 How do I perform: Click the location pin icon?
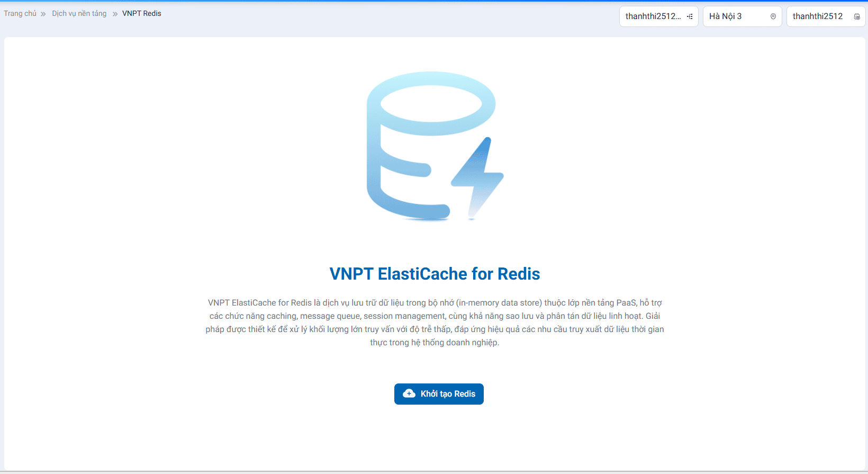pyautogui.click(x=773, y=16)
